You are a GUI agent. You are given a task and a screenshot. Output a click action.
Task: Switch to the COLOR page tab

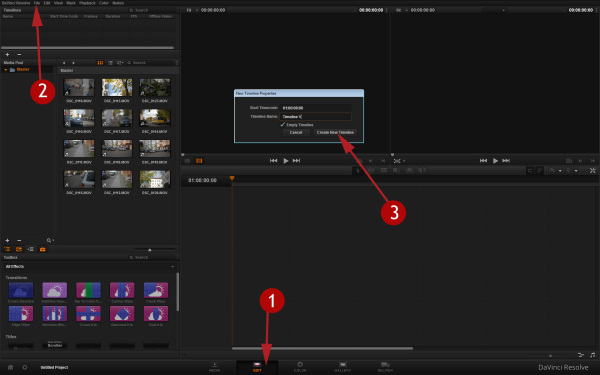(x=300, y=367)
